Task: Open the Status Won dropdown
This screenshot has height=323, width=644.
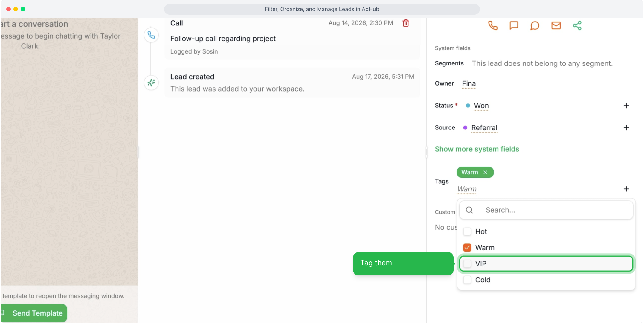Action: [481, 106]
